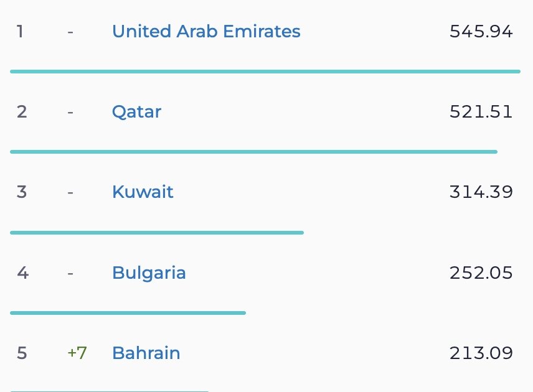Click rank number 1

coord(20,31)
